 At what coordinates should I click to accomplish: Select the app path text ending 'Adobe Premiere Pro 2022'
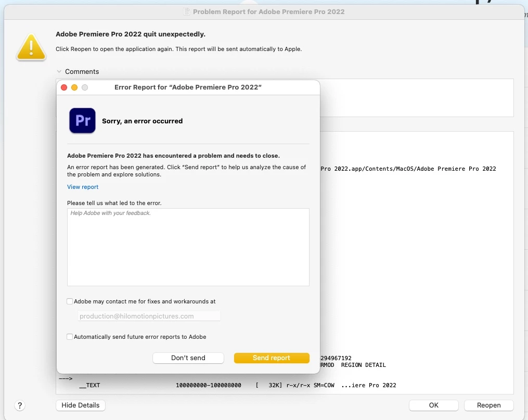coord(408,169)
